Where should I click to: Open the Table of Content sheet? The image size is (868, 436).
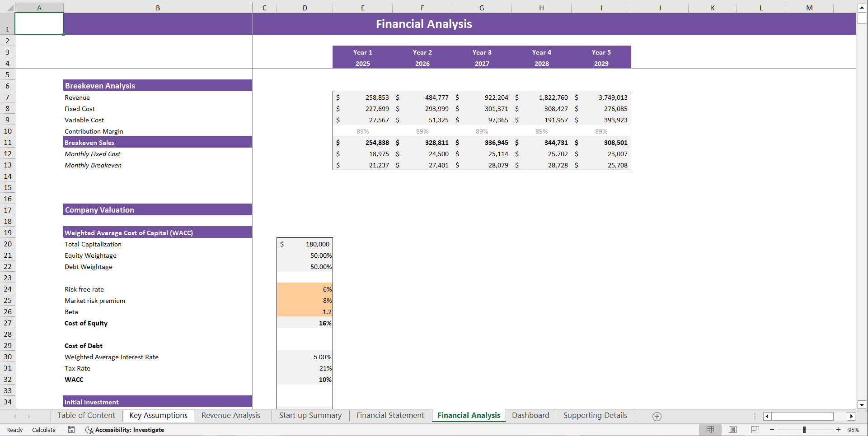coord(86,415)
